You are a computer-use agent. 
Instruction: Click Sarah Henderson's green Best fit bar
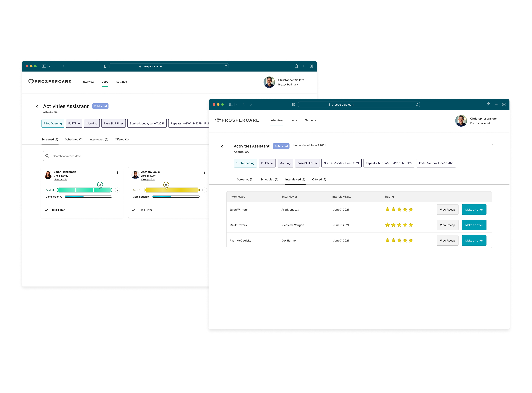tap(84, 190)
